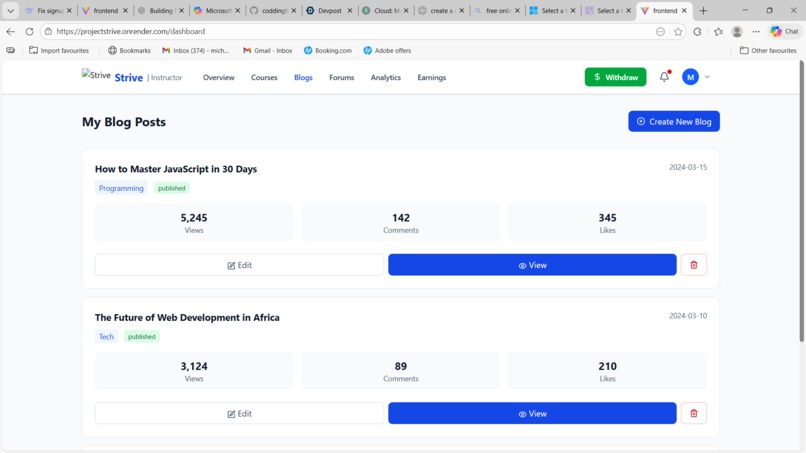Click the Strive brand name link
Image resolution: width=806 pixels, height=453 pixels.
[129, 77]
